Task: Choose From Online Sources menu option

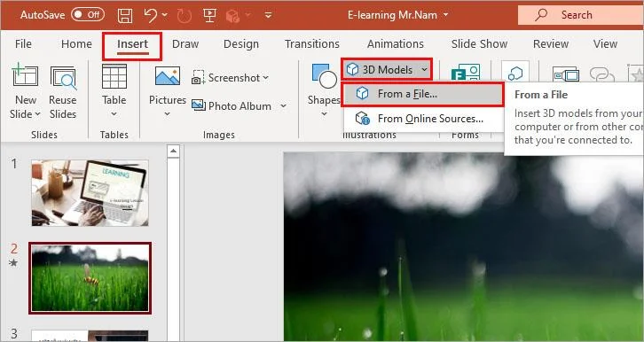Action: (x=422, y=119)
